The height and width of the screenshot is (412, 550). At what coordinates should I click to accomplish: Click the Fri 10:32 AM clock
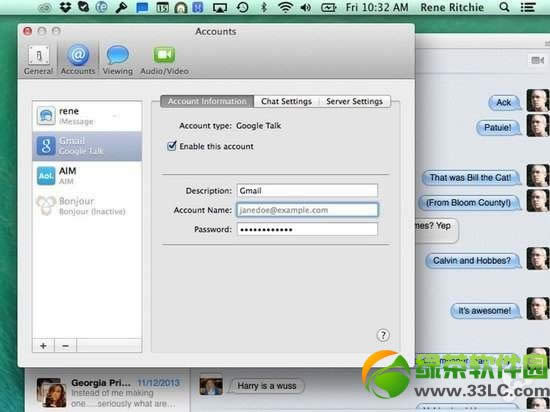[x=377, y=7]
